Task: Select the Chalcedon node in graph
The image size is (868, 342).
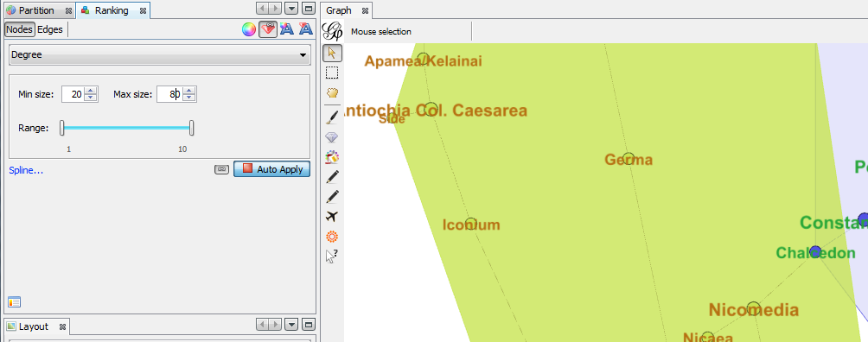Action: pyautogui.click(x=815, y=252)
